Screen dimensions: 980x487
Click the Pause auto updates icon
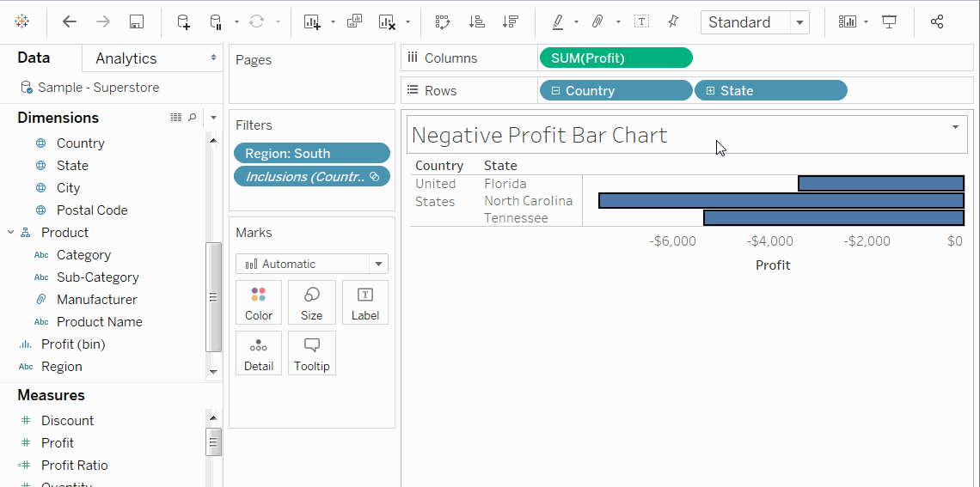click(217, 22)
